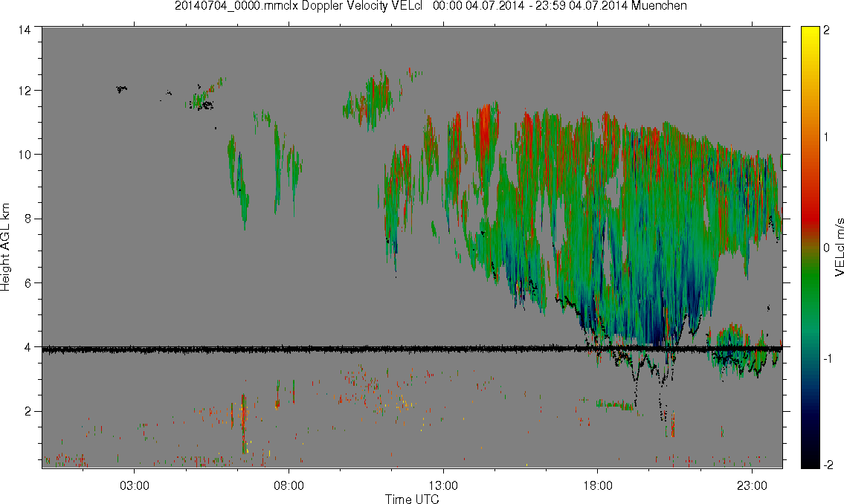Click the '4' height axis label
Viewport: 844px width, 504px height.
pyautogui.click(x=28, y=347)
